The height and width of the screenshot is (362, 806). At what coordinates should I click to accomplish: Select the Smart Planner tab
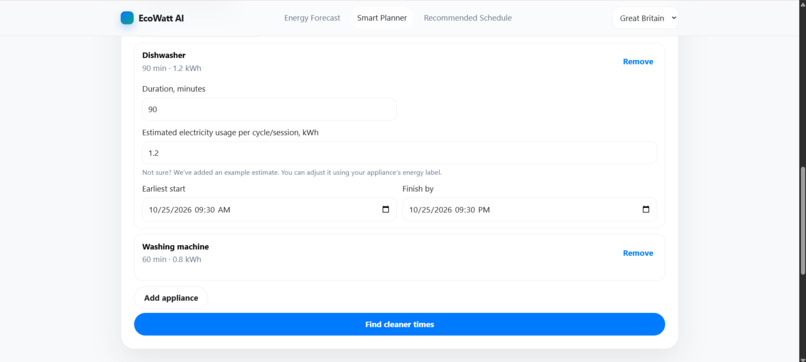(382, 18)
